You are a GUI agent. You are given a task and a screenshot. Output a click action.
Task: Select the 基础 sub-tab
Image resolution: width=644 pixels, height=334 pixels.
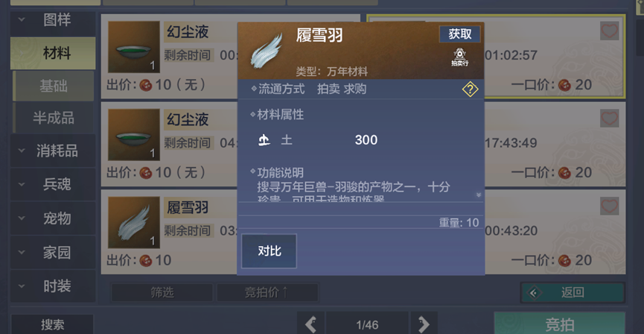[54, 86]
